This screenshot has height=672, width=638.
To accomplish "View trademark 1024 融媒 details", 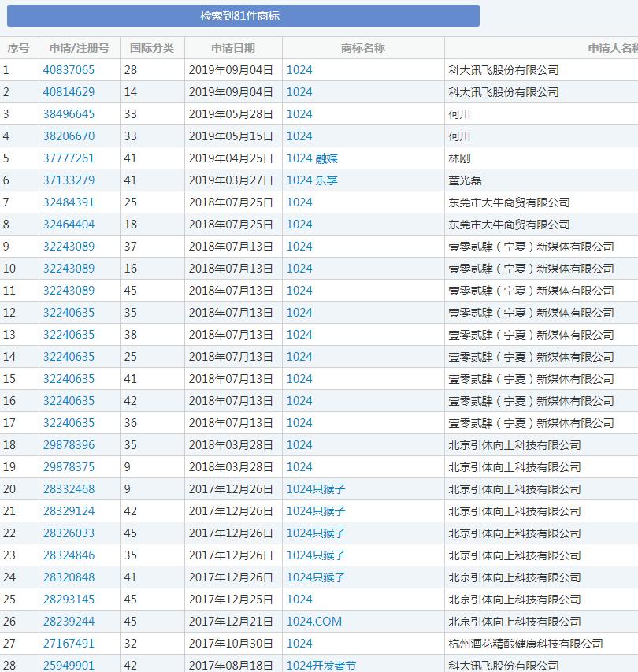I will pos(311,158).
